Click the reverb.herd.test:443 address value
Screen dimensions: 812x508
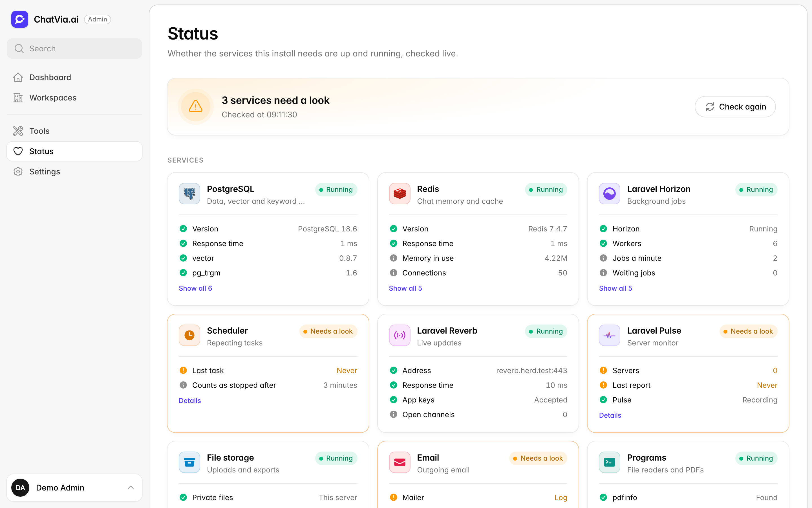click(x=531, y=370)
